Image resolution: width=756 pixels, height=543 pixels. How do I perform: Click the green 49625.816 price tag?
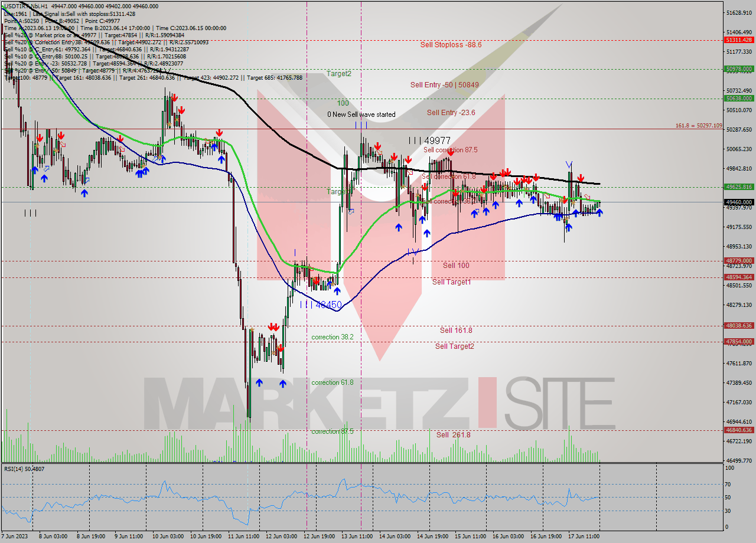(738, 187)
